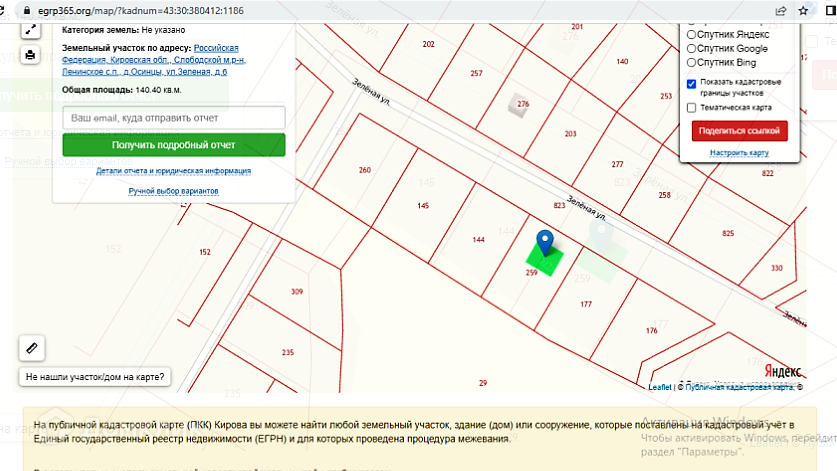Click parcel label 822 on map
This screenshot has width=837, height=471.
(x=768, y=174)
